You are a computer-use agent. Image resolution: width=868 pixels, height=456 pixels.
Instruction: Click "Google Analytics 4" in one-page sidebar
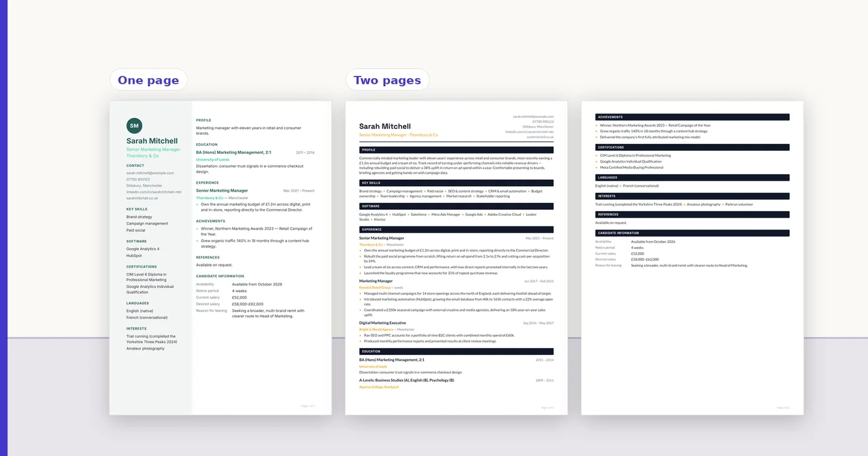click(143, 249)
